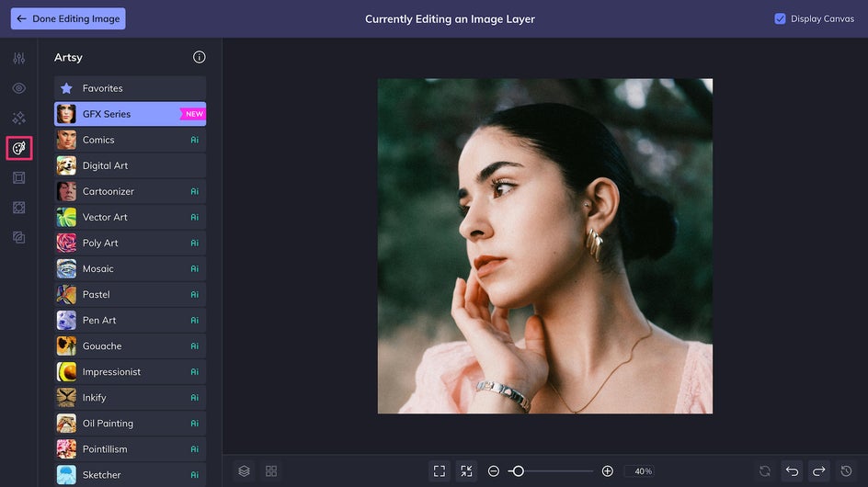This screenshot has height=487, width=868.
Task: Open the Textures icon in sidebar
Action: click(x=18, y=237)
